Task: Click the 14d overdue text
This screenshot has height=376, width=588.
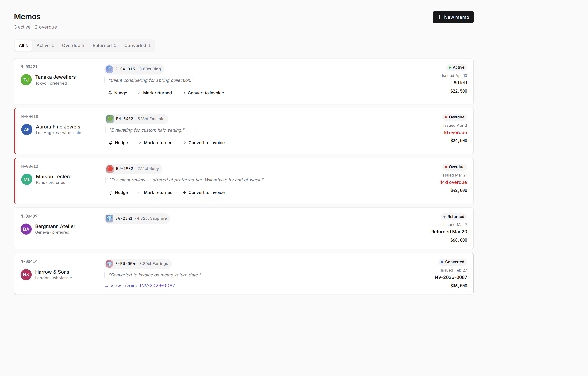Action: [453, 182]
